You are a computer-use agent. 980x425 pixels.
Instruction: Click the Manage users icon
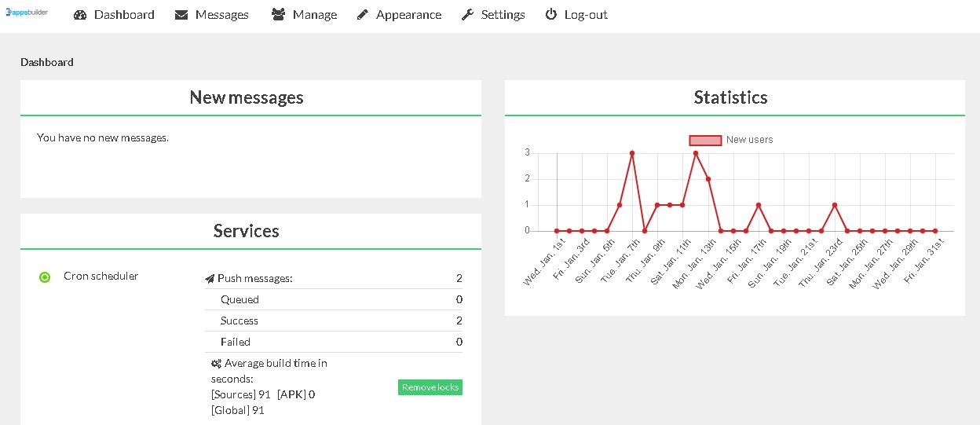(278, 15)
